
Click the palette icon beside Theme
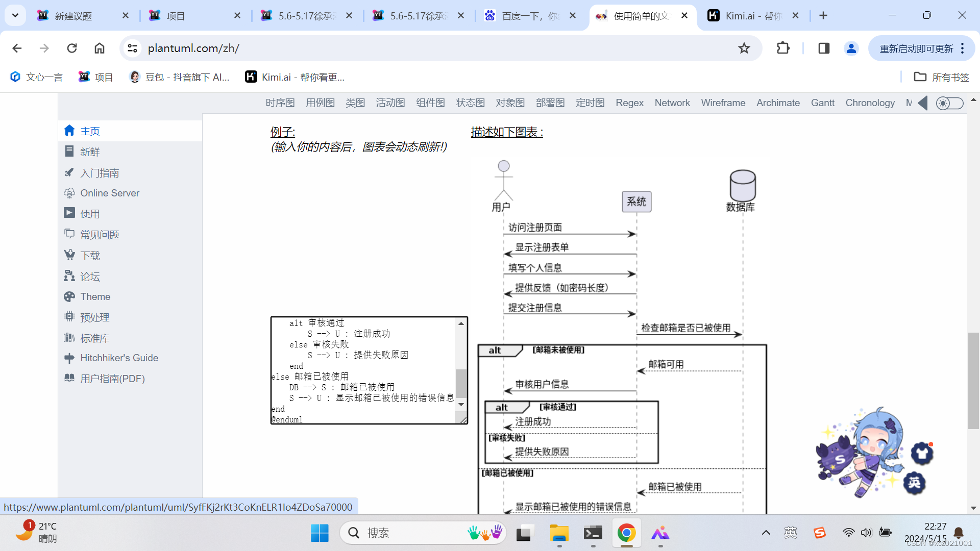[x=69, y=296]
